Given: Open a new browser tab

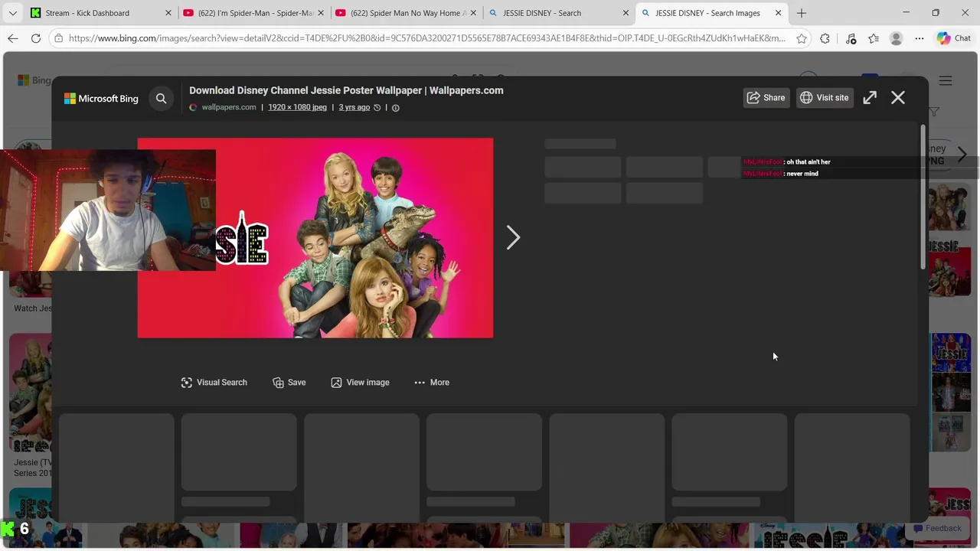Looking at the screenshot, I should click(802, 13).
